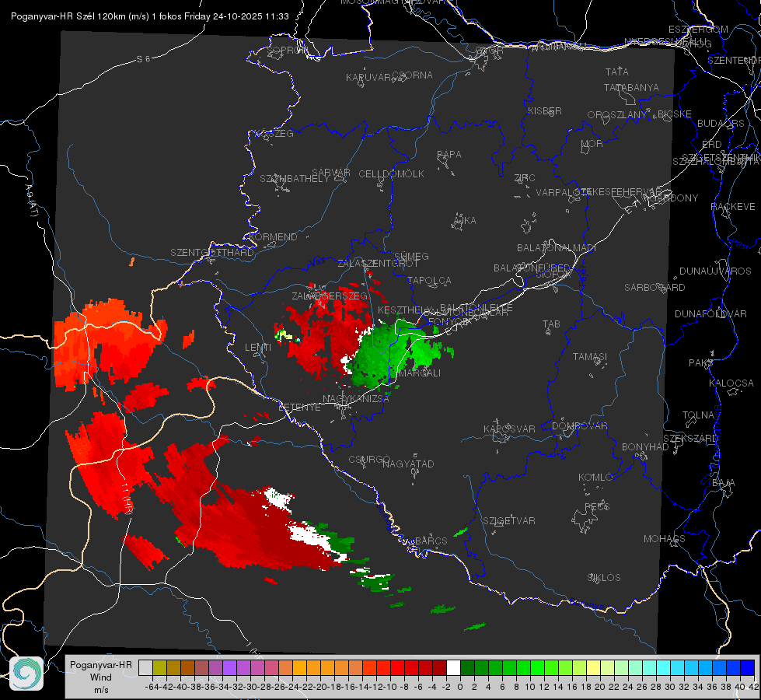
Task: Click the TOLNA city label
Action: click(698, 415)
